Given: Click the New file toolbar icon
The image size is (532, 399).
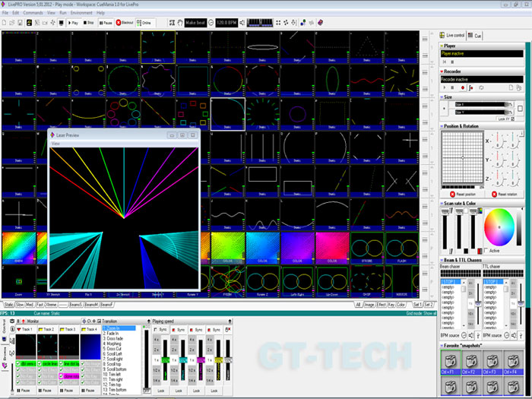Looking at the screenshot, I should (4, 23).
